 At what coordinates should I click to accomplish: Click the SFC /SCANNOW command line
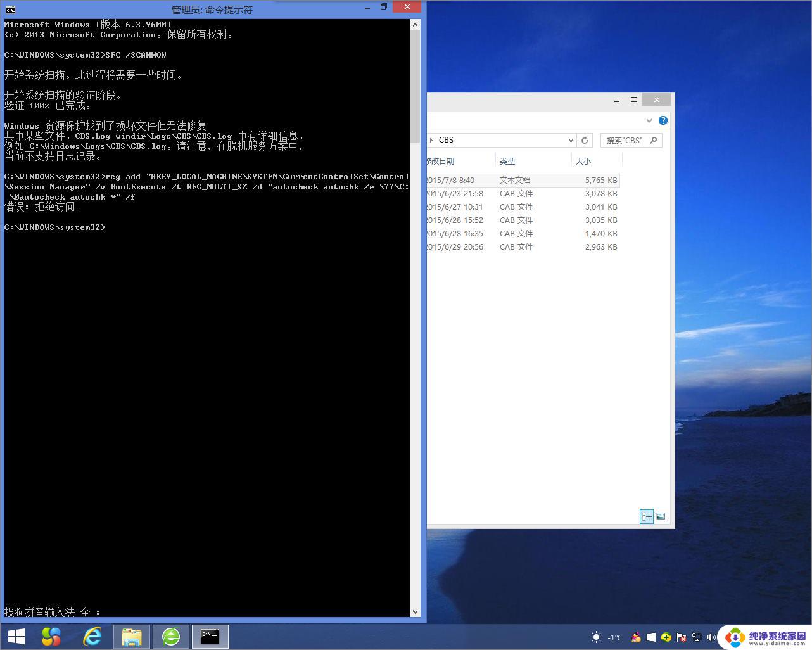85,55
